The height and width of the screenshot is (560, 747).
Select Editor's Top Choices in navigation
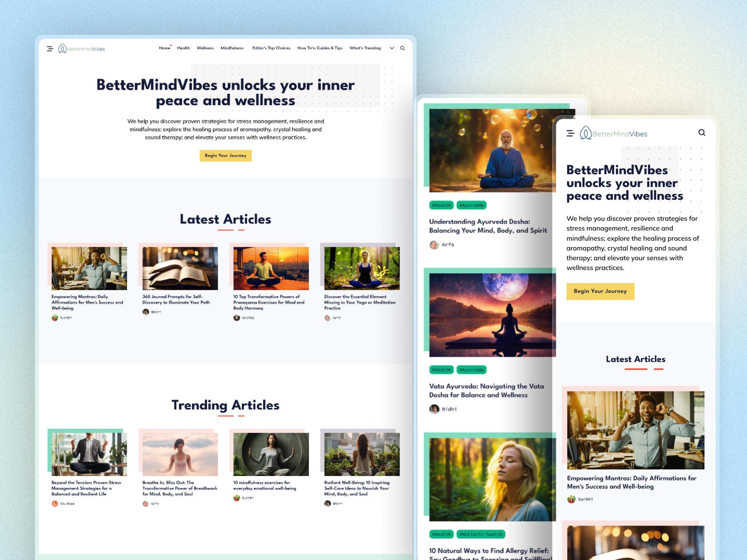tap(271, 48)
